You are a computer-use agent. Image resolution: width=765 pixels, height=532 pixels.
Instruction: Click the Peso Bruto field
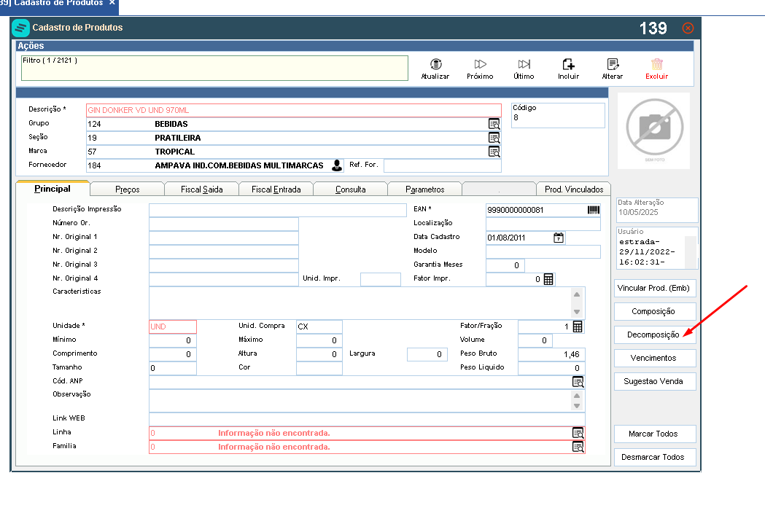(x=551, y=354)
